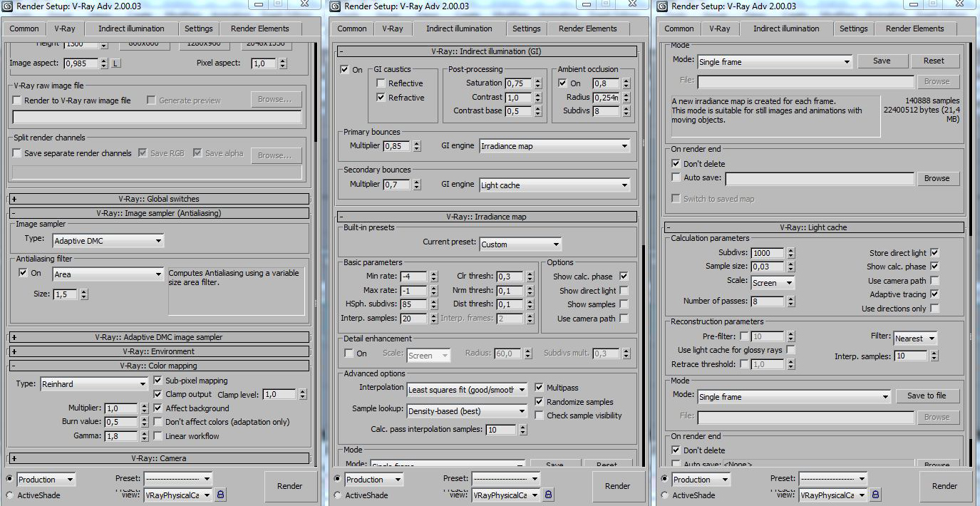
Task: Click the title bar app icon of the middle Render Setup window
Action: point(334,6)
